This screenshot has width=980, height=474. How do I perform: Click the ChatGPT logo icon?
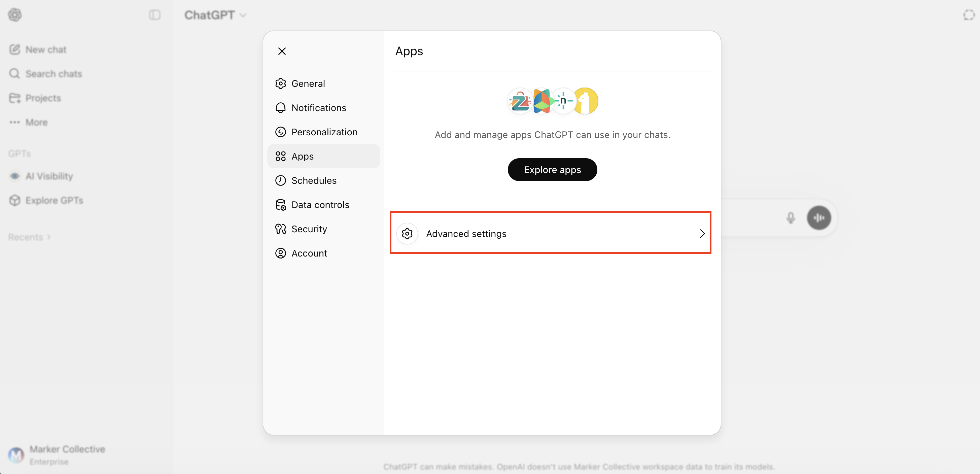15,15
